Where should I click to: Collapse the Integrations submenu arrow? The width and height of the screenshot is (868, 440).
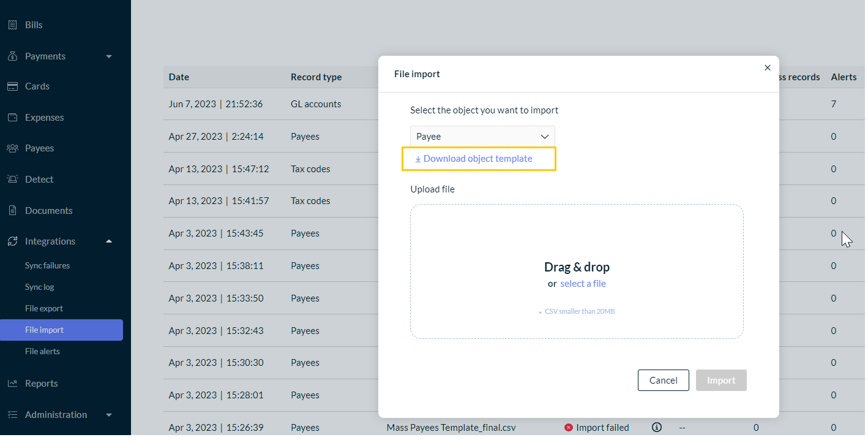(x=109, y=241)
